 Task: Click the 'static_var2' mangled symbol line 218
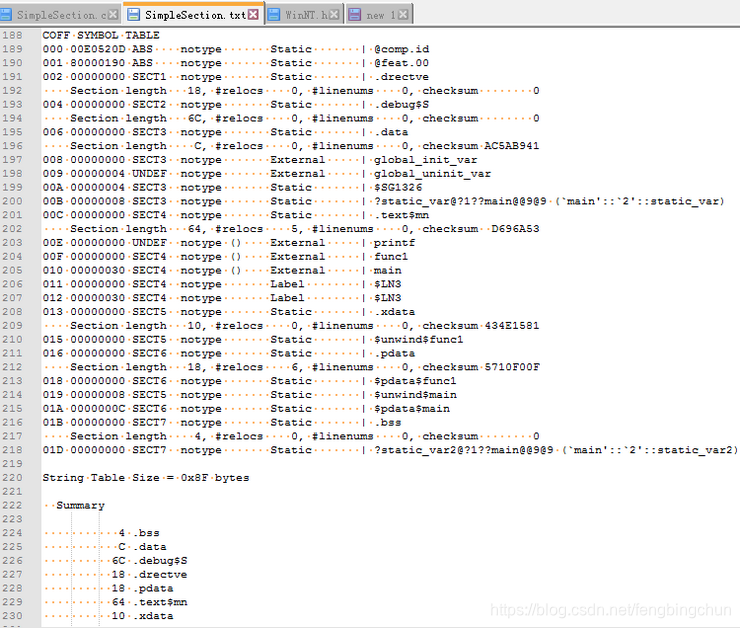point(556,450)
